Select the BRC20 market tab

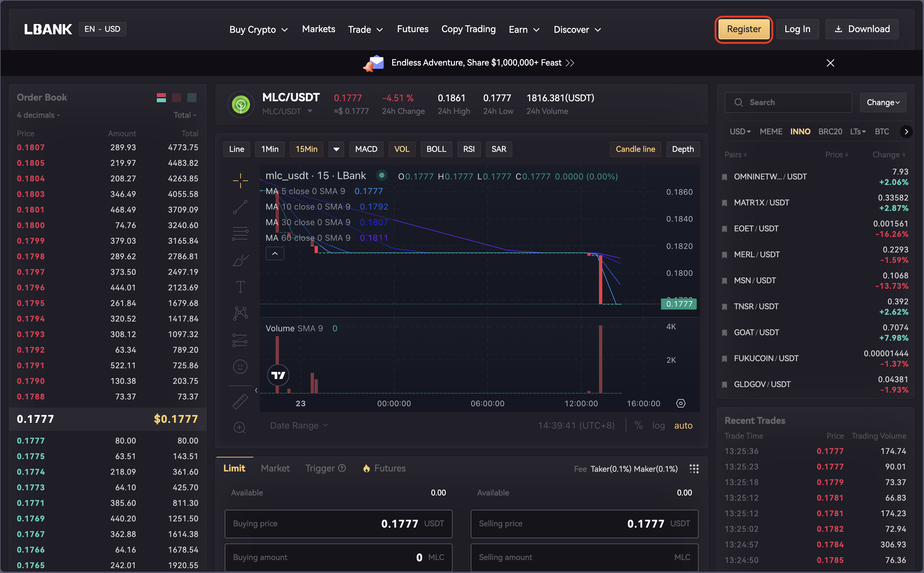tap(830, 131)
